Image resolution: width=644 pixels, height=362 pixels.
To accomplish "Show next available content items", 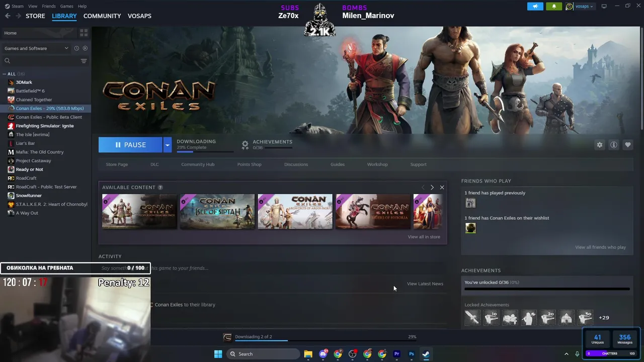I will 432,188.
